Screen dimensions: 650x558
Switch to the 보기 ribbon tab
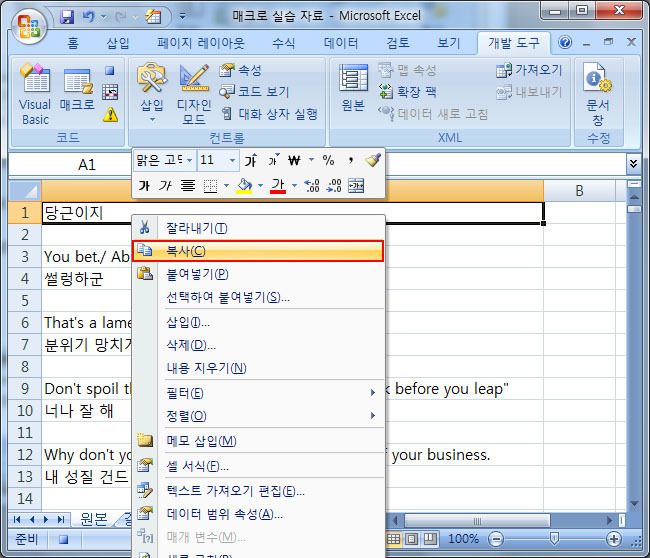click(x=449, y=43)
